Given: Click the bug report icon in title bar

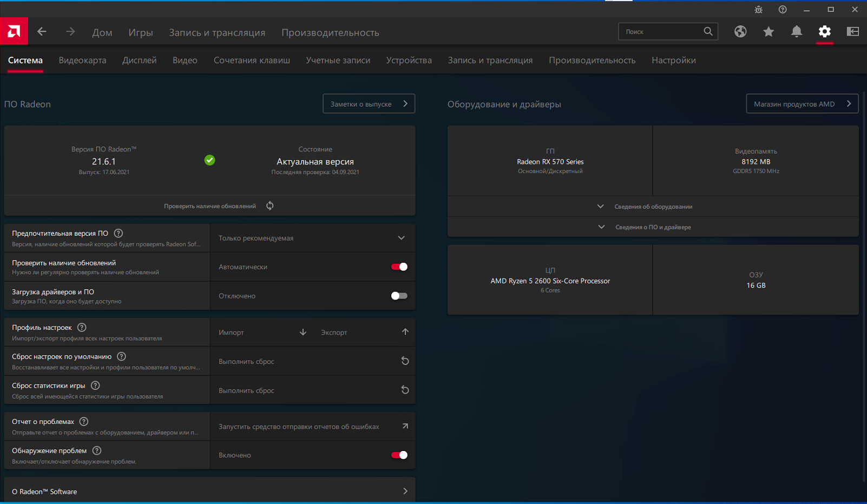Looking at the screenshot, I should coord(758,9).
